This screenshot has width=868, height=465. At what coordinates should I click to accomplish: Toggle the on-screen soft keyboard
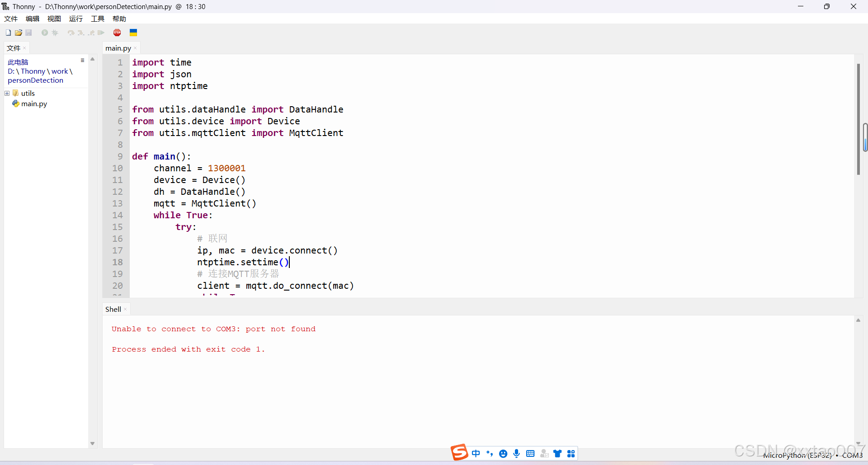[530, 453]
